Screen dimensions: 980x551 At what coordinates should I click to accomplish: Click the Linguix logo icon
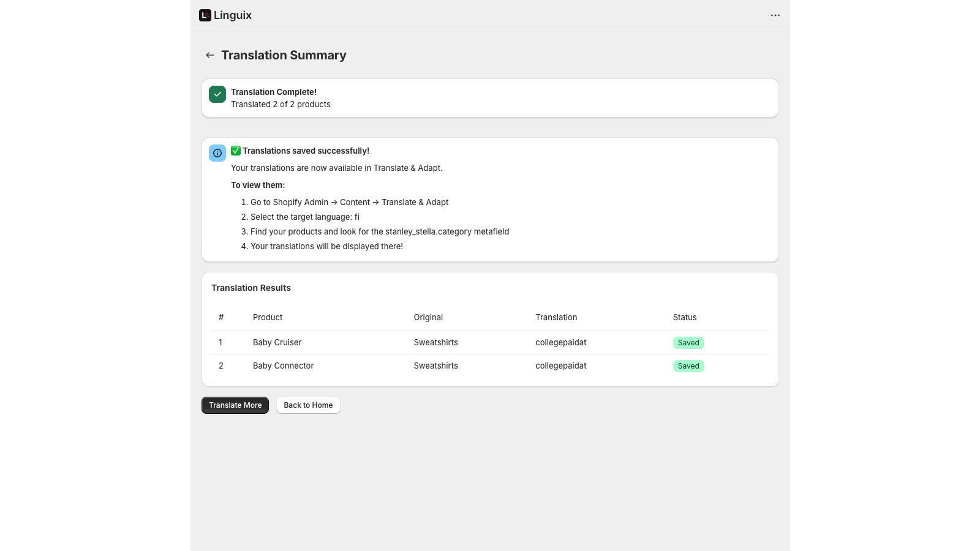pyautogui.click(x=205, y=15)
